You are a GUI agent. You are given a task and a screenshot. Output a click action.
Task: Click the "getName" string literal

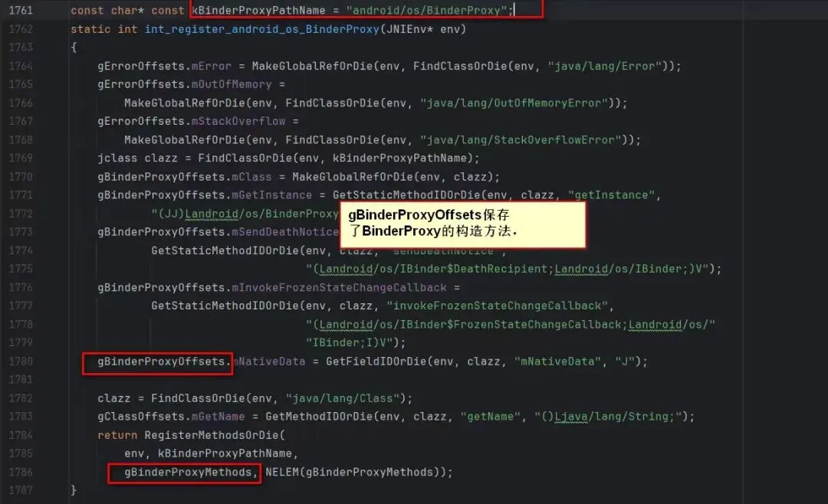[490, 417]
